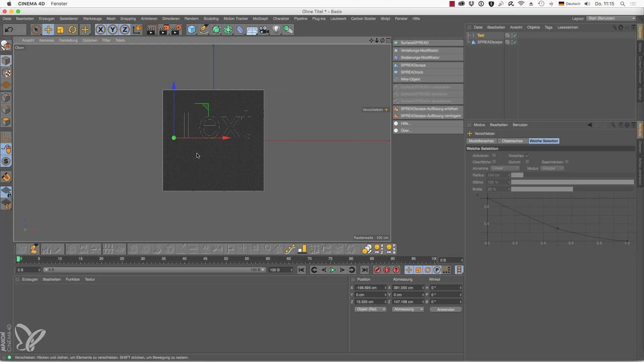Toggle Beschränken checkbox
Viewport: 644px width, 362px height.
(x=567, y=162)
